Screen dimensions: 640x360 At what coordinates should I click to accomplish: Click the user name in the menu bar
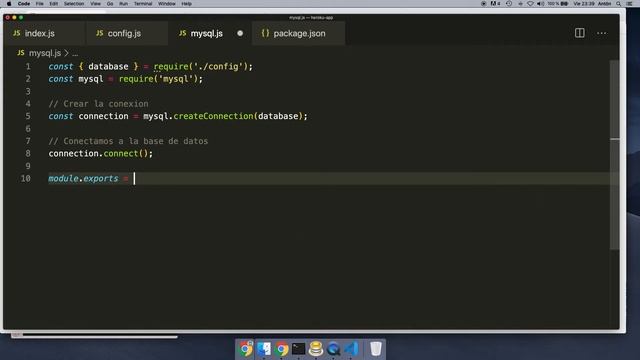pyautogui.click(x=604, y=4)
